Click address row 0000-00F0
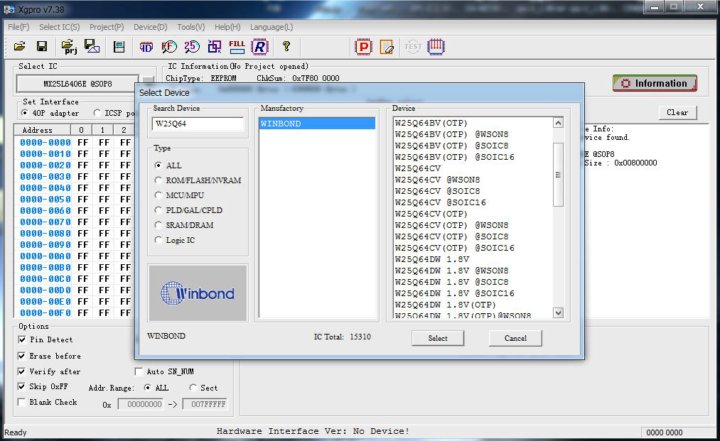Screen dimensions: 720x441 point(45,313)
